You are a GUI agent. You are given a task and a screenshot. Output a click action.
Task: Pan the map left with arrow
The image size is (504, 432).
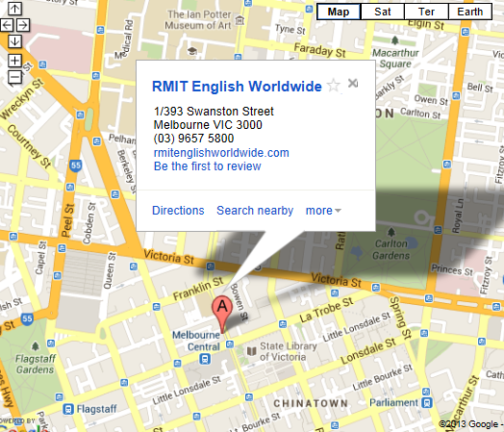point(7,25)
